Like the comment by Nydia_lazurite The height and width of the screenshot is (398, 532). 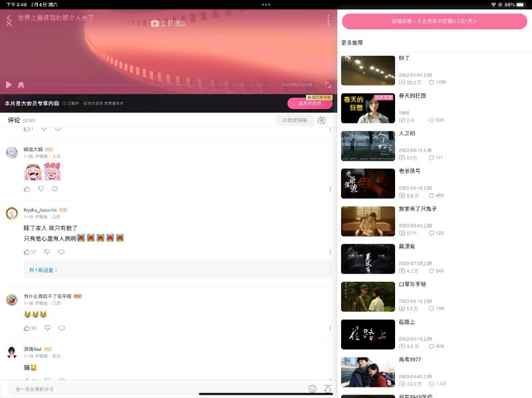tap(27, 252)
